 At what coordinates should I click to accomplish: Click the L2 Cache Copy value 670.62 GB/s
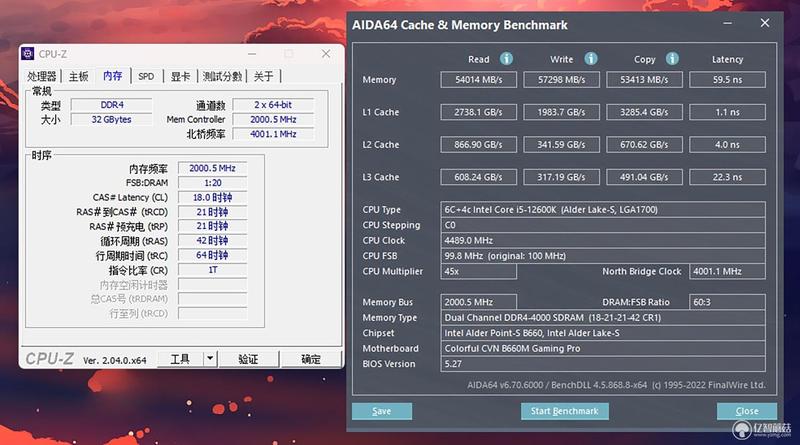click(644, 144)
